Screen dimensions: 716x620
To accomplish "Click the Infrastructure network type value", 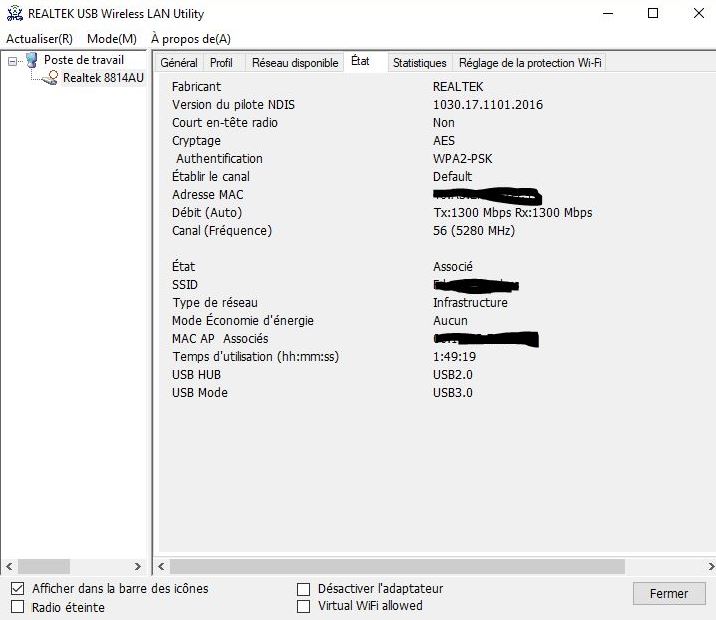I will tap(470, 303).
